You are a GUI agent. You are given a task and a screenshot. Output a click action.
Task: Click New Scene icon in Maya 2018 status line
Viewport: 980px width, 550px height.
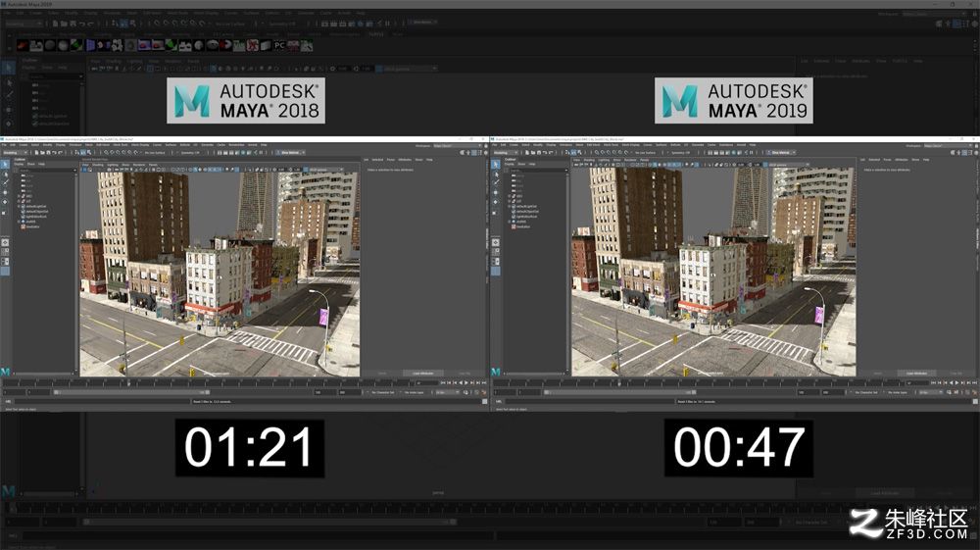(x=36, y=153)
